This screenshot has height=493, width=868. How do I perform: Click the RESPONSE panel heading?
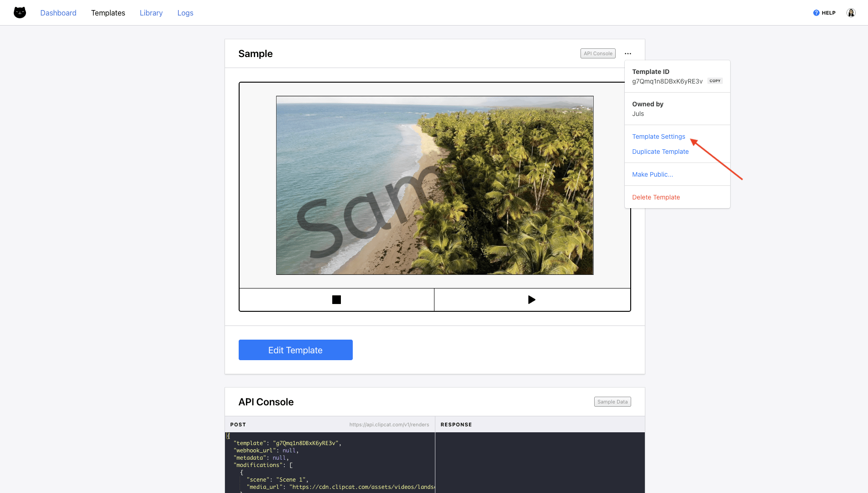click(456, 425)
